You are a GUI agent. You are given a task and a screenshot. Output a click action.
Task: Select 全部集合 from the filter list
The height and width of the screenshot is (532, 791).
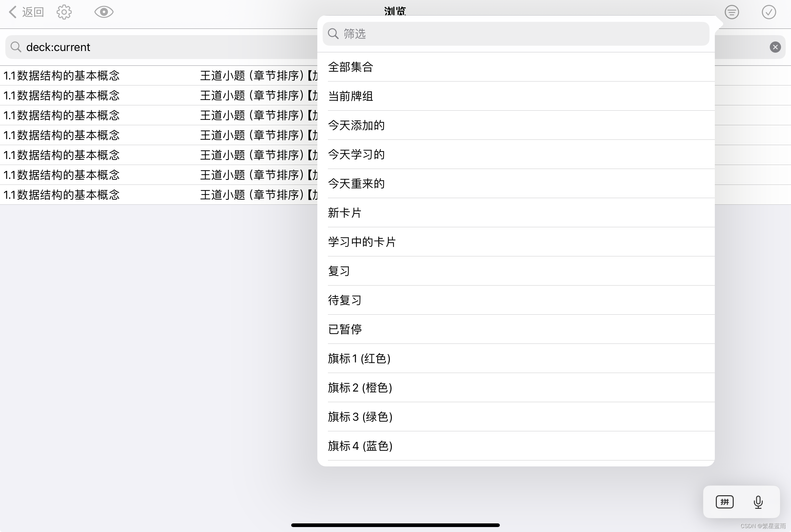[351, 67]
